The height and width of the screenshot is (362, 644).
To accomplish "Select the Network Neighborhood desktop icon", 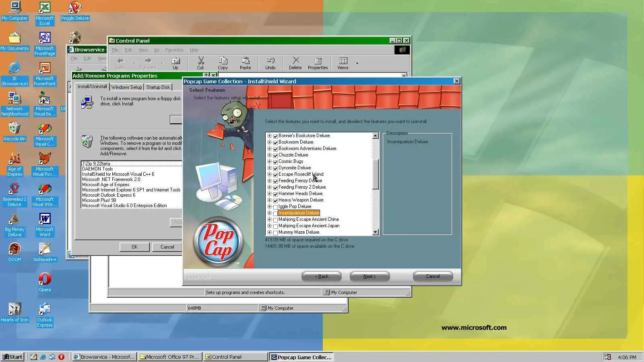I will [14, 104].
